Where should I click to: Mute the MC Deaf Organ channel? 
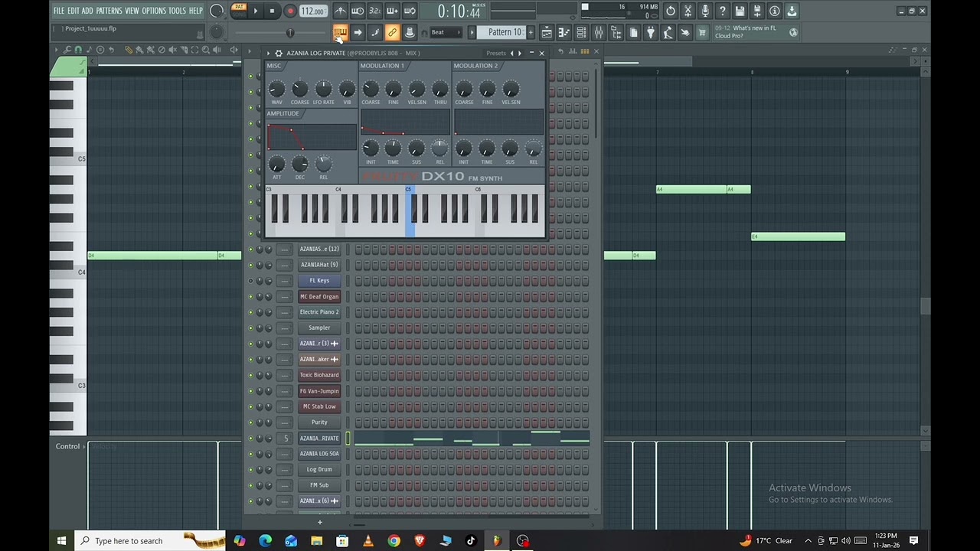point(250,296)
